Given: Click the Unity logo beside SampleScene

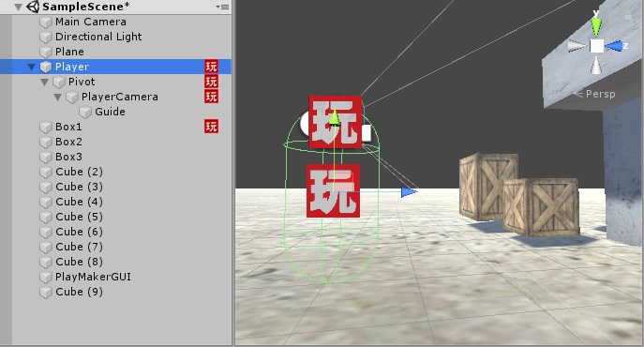Looking at the screenshot, I should click(33, 7).
